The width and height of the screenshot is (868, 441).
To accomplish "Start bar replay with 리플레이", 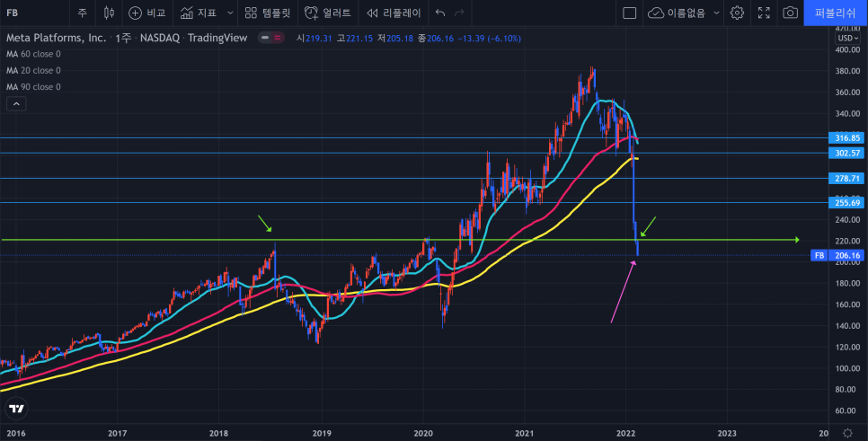I will (394, 13).
